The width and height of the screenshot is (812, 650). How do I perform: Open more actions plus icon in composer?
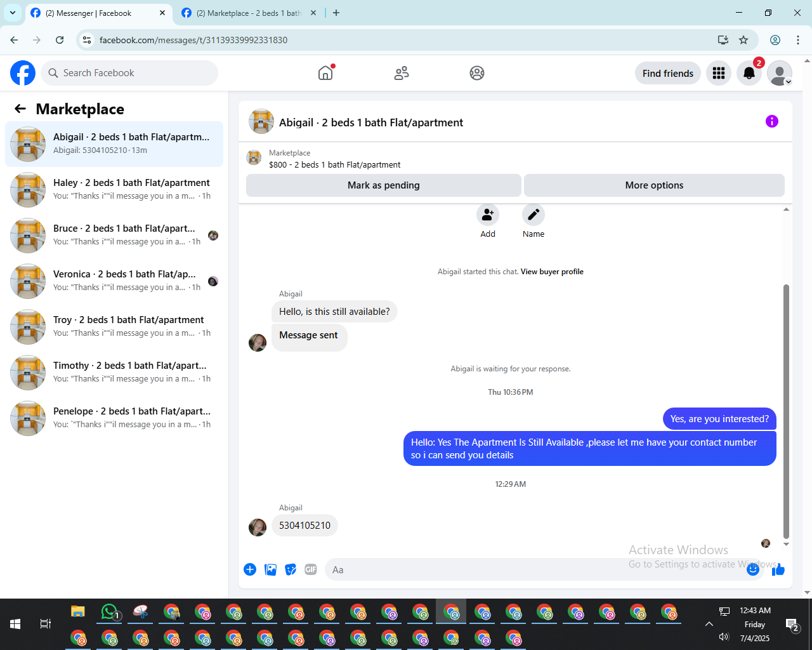(x=250, y=569)
